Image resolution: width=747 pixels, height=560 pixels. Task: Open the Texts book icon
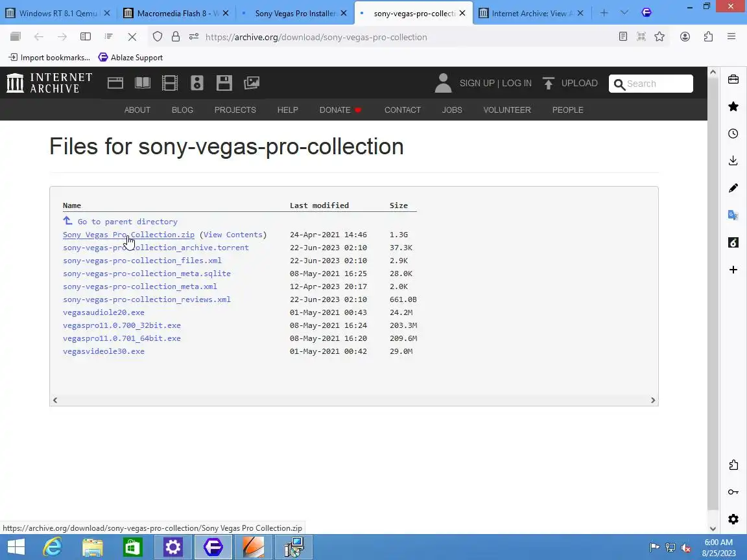point(143,83)
